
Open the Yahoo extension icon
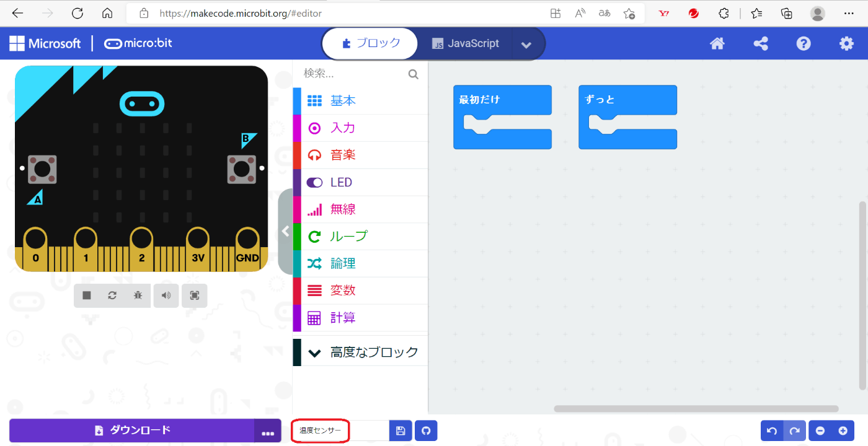click(664, 13)
